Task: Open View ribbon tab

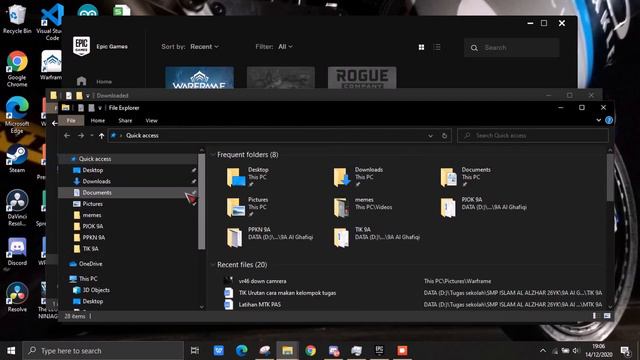Action: (x=151, y=120)
